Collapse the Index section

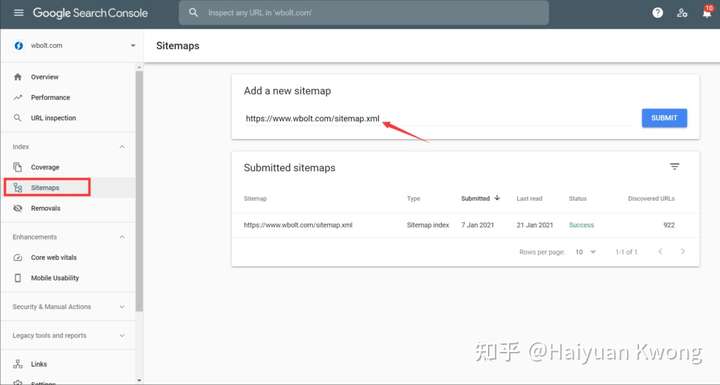122,147
